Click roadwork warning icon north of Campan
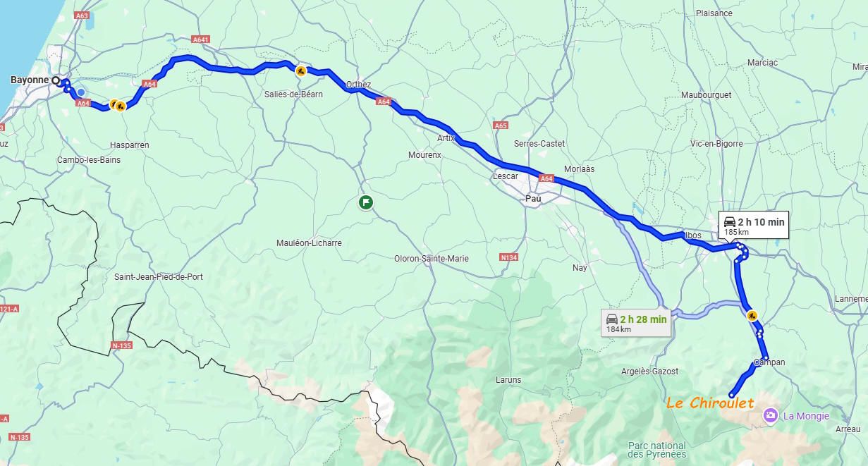 tap(752, 315)
